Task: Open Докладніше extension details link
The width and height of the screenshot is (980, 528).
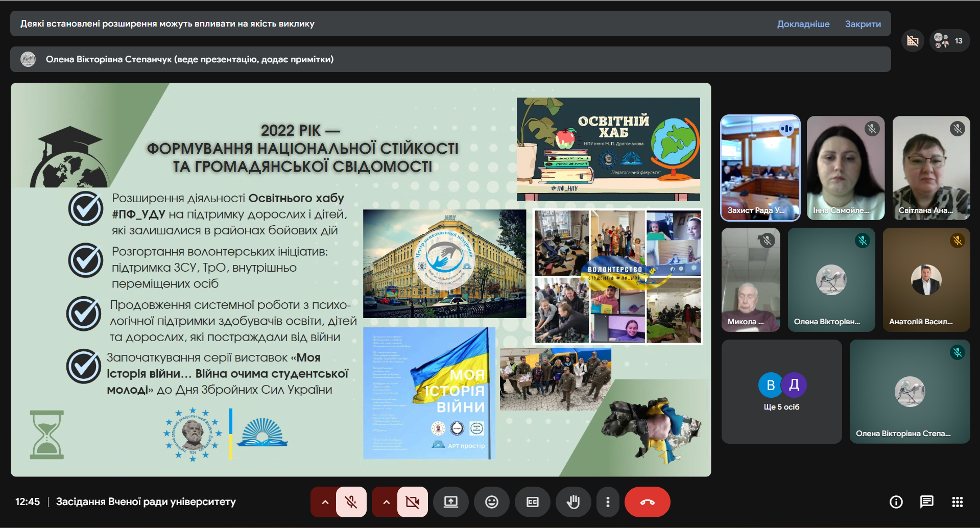Action: 803,23
